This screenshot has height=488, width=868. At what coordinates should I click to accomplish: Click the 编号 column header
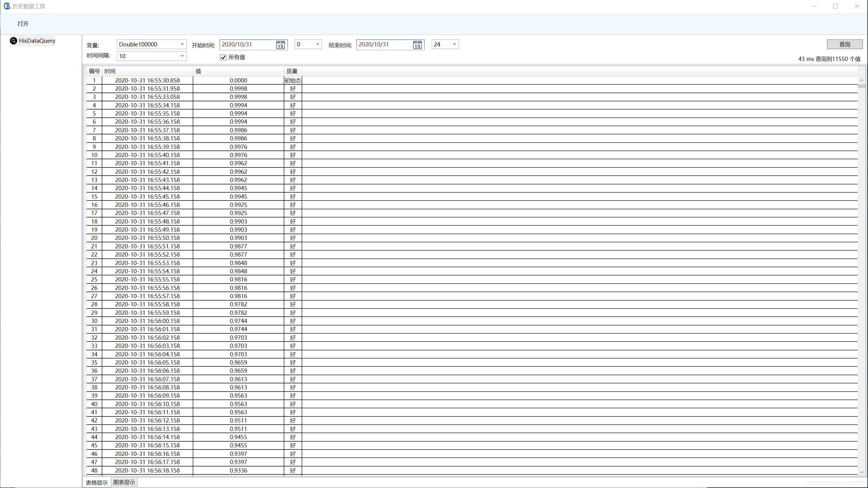click(94, 71)
